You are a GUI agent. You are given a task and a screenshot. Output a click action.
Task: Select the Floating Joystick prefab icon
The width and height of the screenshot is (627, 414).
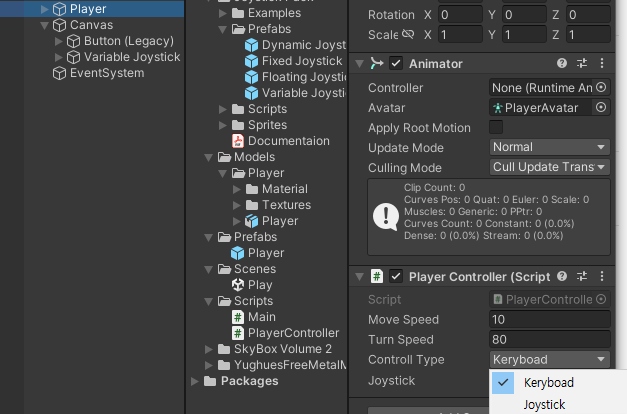click(251, 77)
